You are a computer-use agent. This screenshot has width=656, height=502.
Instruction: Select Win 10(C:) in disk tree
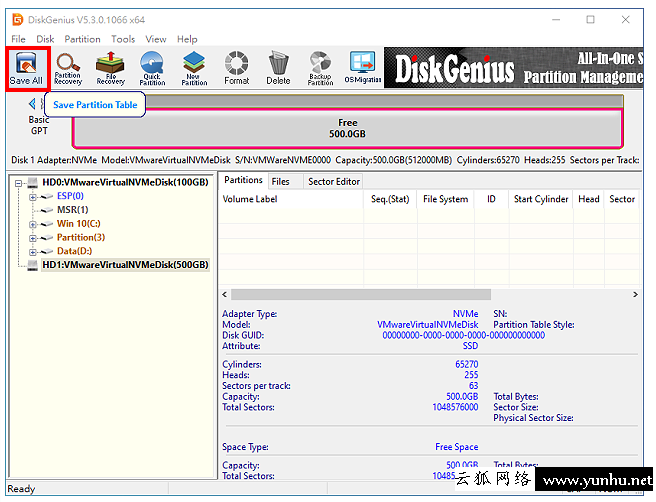click(x=79, y=223)
